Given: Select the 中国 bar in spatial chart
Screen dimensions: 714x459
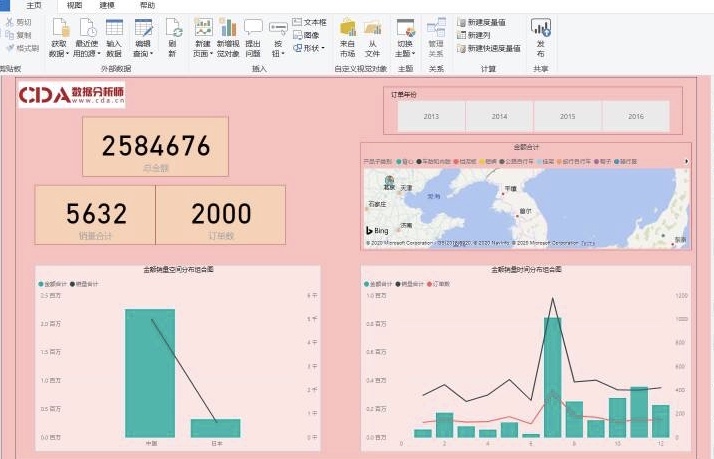Looking at the screenshot, I should point(150,373).
